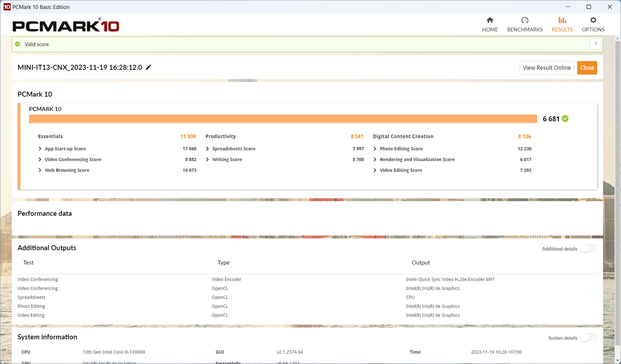Click the Time value 2023-11-19 16:28 +07:00
This screenshot has width=621, height=364.
496,352
